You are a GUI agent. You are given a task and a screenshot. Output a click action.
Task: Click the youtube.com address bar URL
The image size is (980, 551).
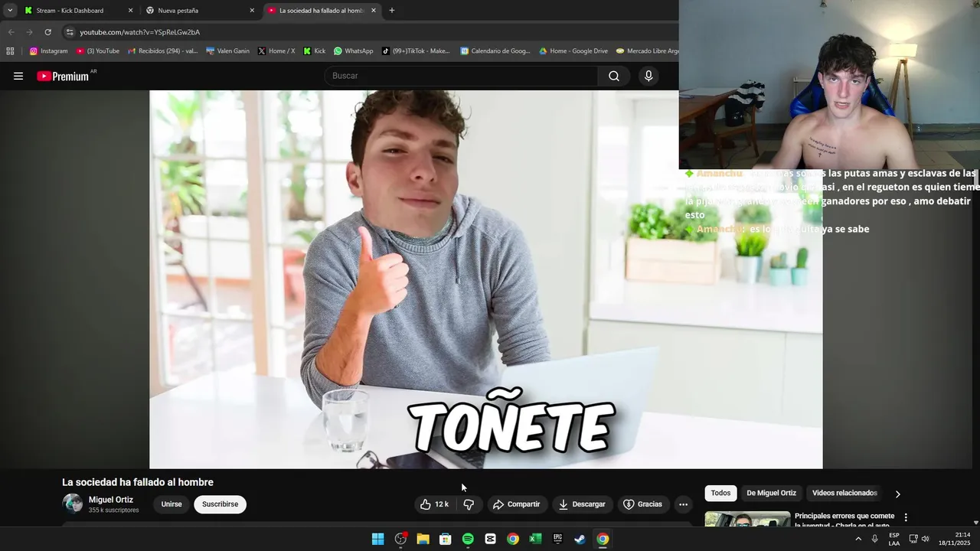pos(140,32)
